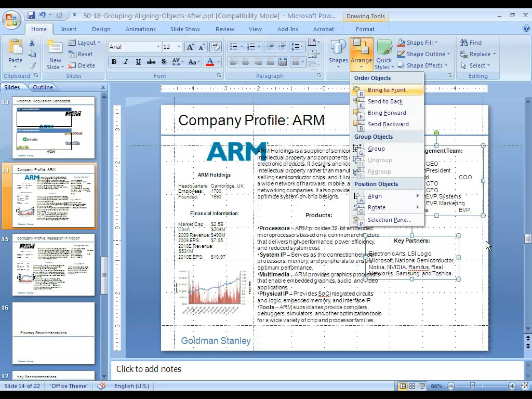Click the zoom slider handle
Screen dimensions: 532x399
pyautogui.click(x=472, y=386)
